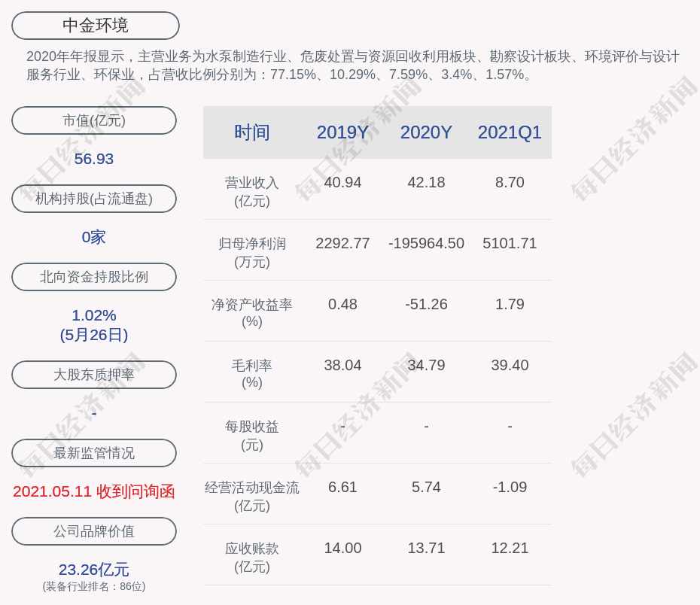Select the 经营活动现金流(亿元) row label
Image resolution: width=700 pixels, height=605 pixels.
click(x=252, y=497)
